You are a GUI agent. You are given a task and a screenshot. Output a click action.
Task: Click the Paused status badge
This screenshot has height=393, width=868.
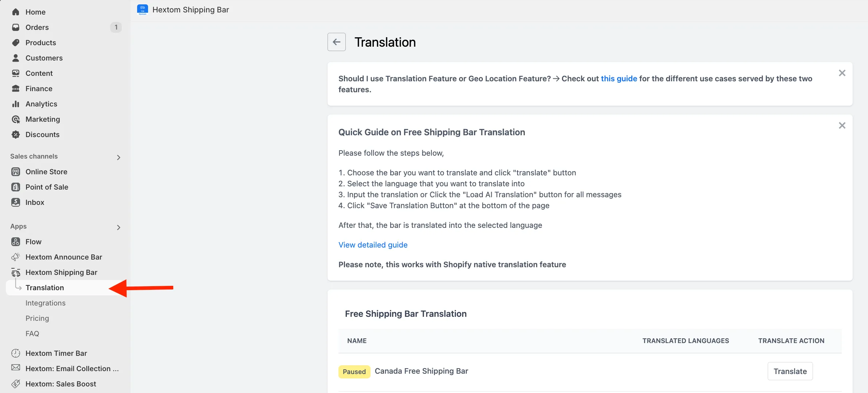354,371
